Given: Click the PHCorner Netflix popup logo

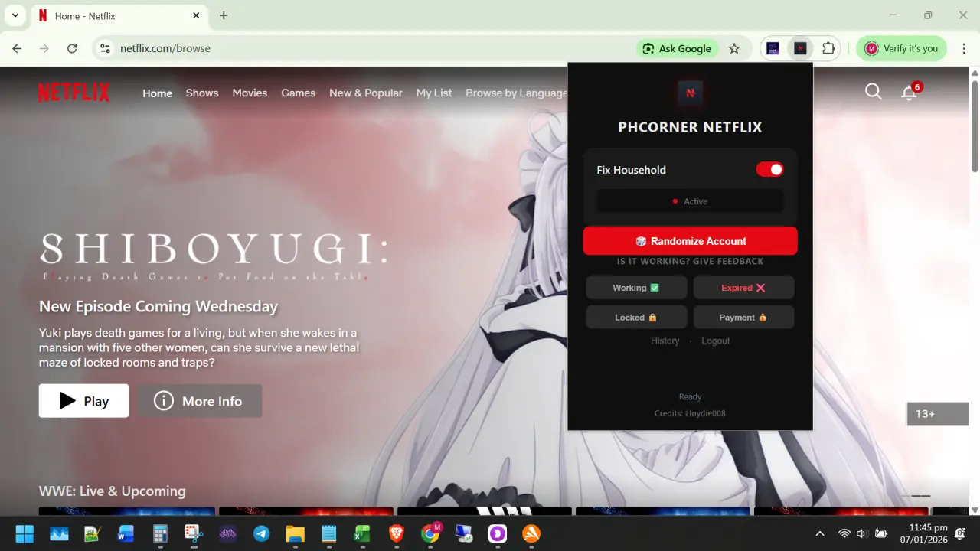Looking at the screenshot, I should click(690, 93).
